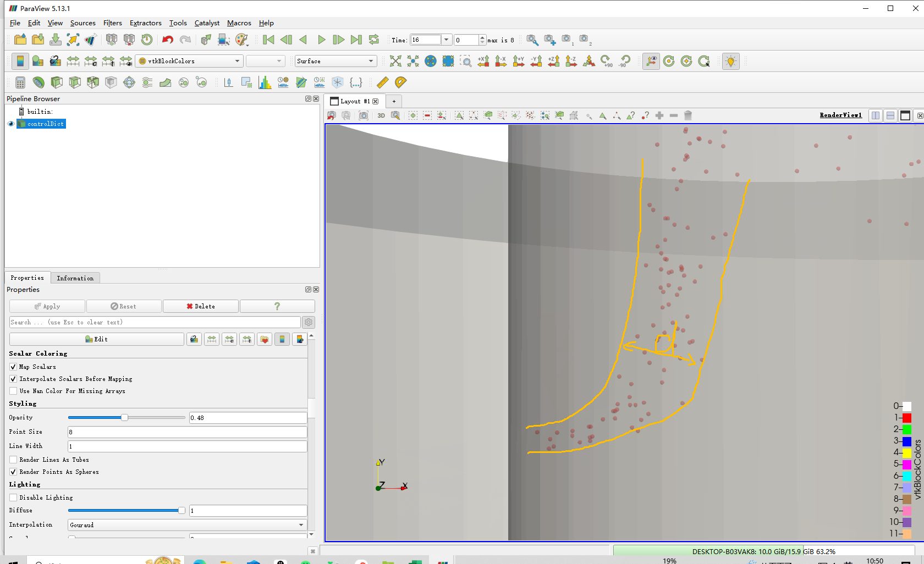The image size is (924, 564).
Task: Click the Undo arrow icon
Action: (168, 40)
